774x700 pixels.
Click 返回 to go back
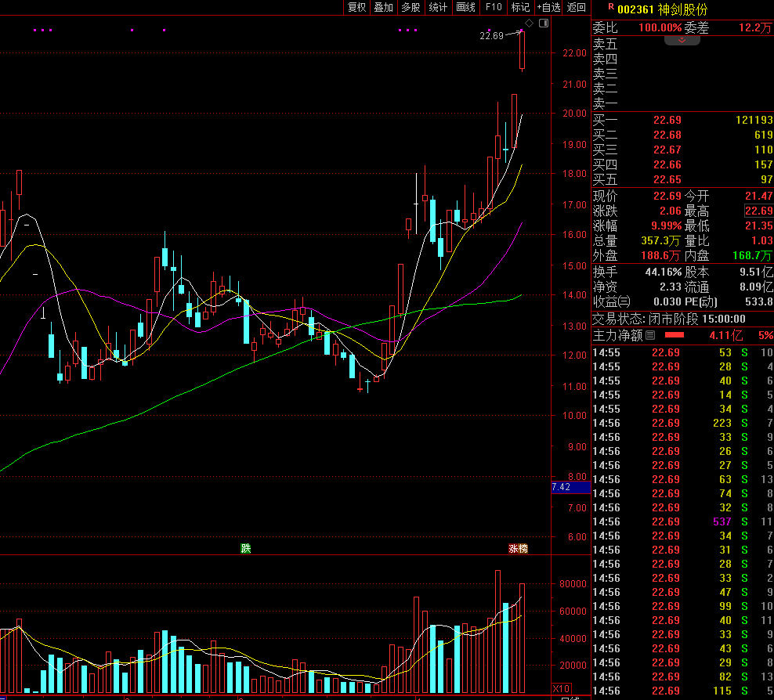[576, 7]
